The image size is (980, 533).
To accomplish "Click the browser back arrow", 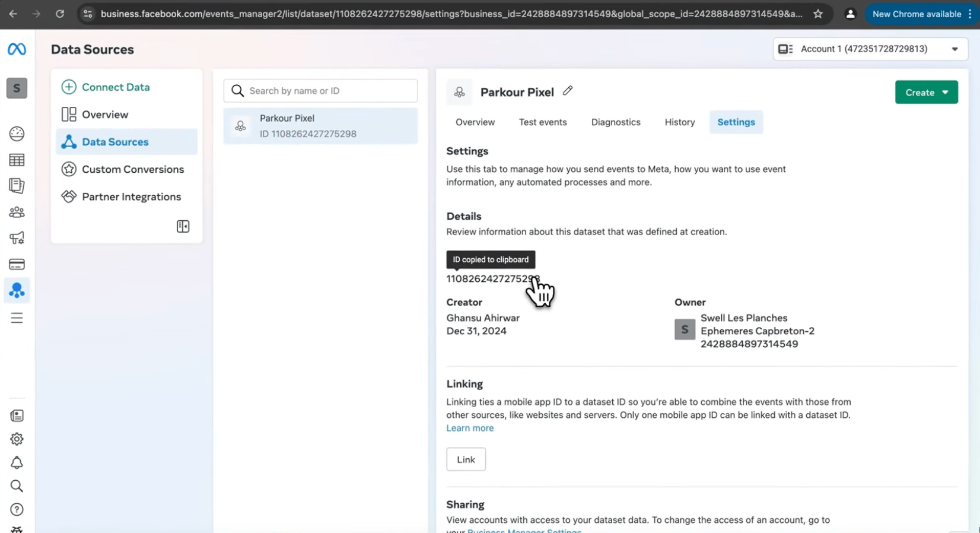I will (x=13, y=14).
